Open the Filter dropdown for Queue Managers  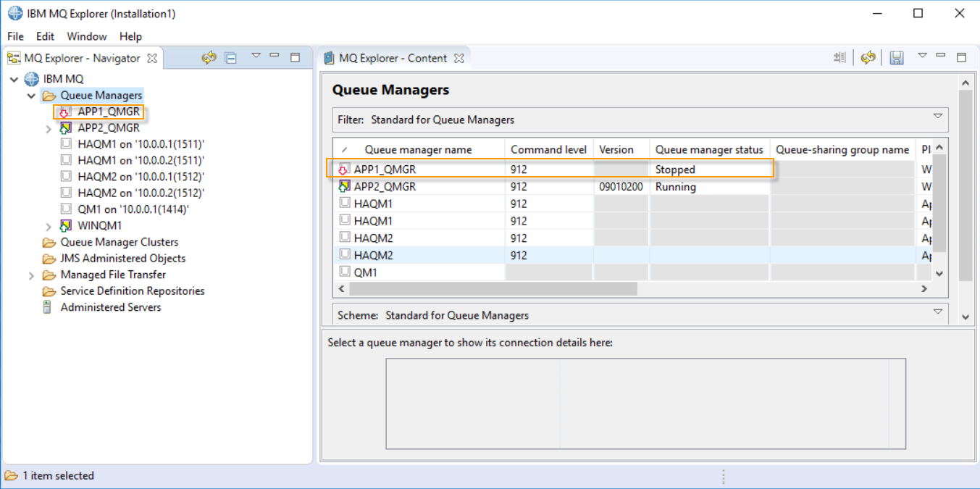(938, 116)
